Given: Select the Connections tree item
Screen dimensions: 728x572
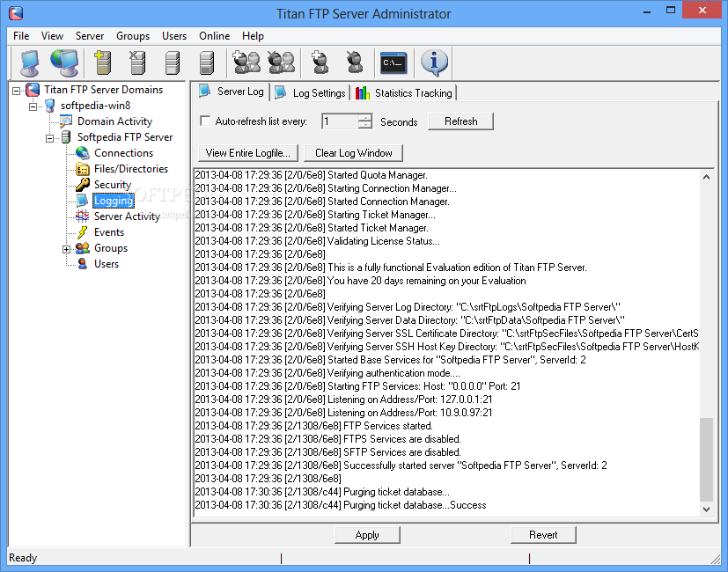Looking at the screenshot, I should (123, 153).
